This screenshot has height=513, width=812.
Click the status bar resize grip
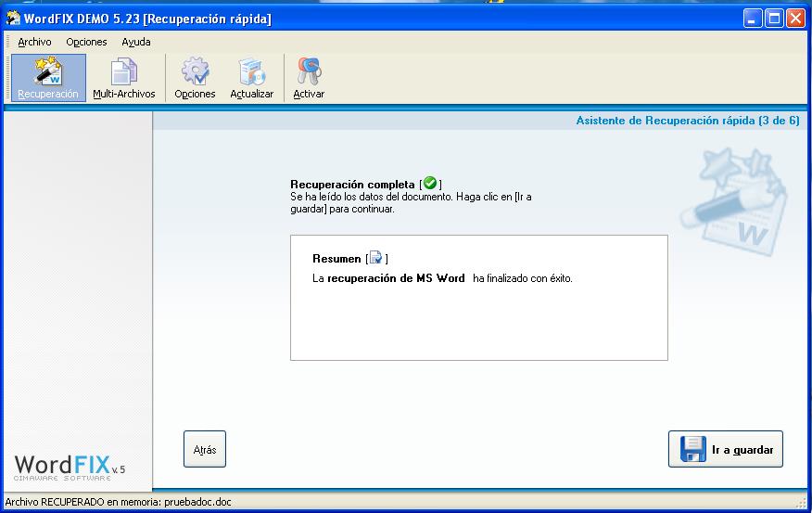802,503
